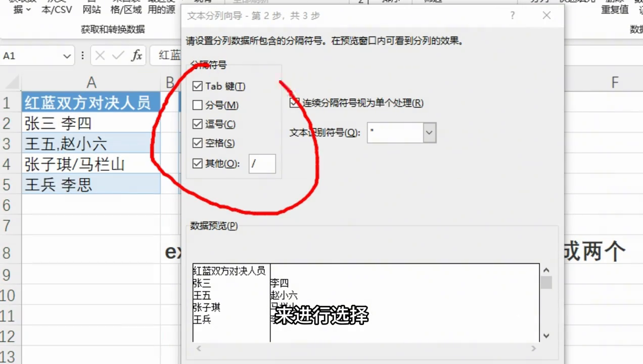Enable the 分号 delimiter checkbox
643x364 pixels.
[197, 105]
